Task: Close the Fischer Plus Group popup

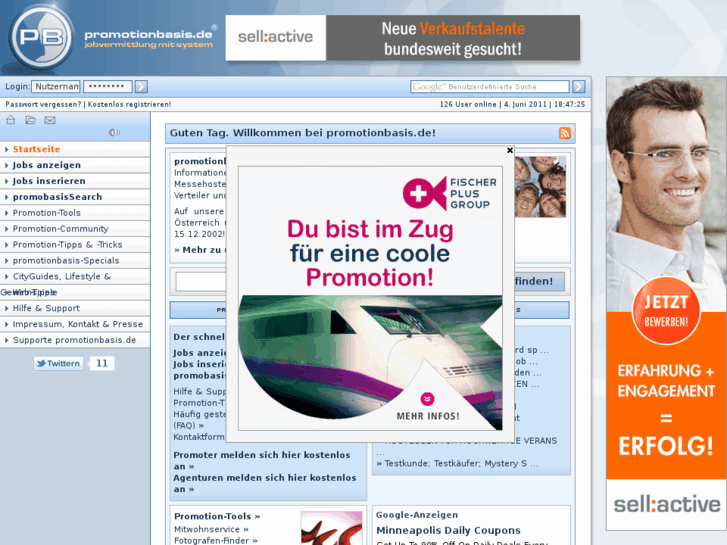Action: (510, 150)
